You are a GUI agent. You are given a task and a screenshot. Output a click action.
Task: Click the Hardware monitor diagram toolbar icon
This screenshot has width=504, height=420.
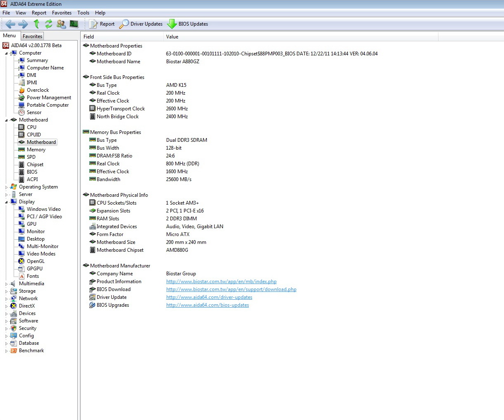(74, 24)
